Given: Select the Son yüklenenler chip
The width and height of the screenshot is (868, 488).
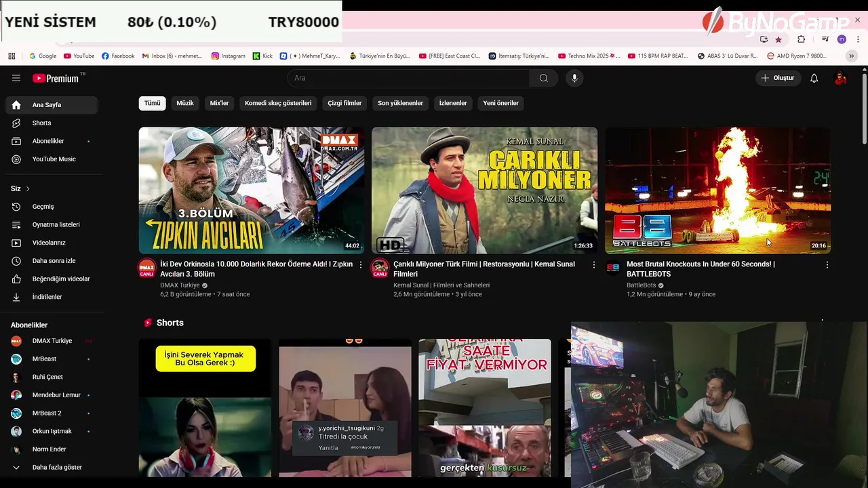Looking at the screenshot, I should tap(400, 103).
